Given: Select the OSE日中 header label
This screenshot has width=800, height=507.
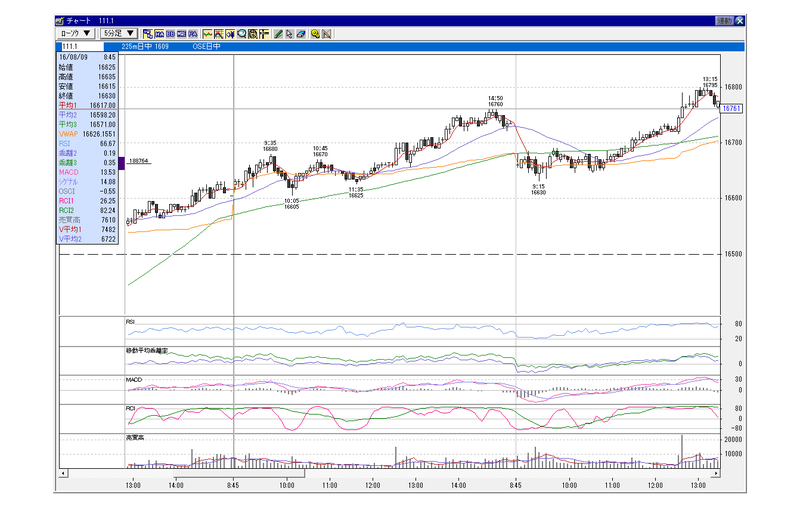Looking at the screenshot, I should pyautogui.click(x=206, y=46).
